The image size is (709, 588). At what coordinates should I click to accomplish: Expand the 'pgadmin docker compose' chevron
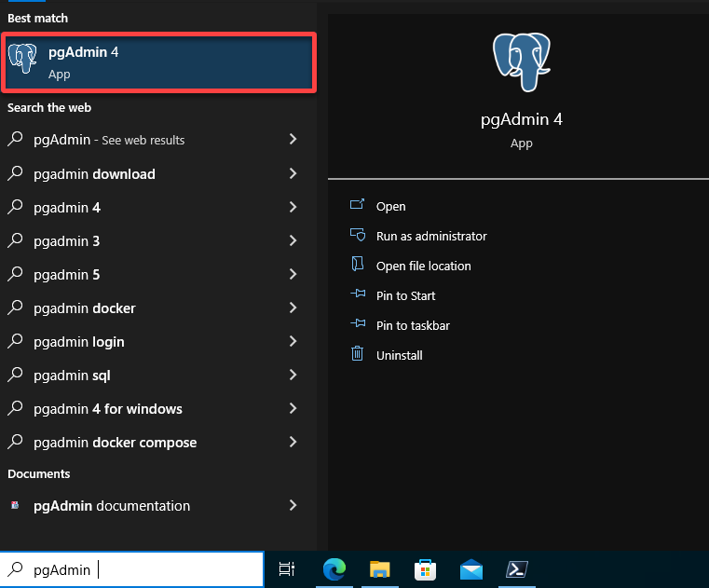coord(293,442)
